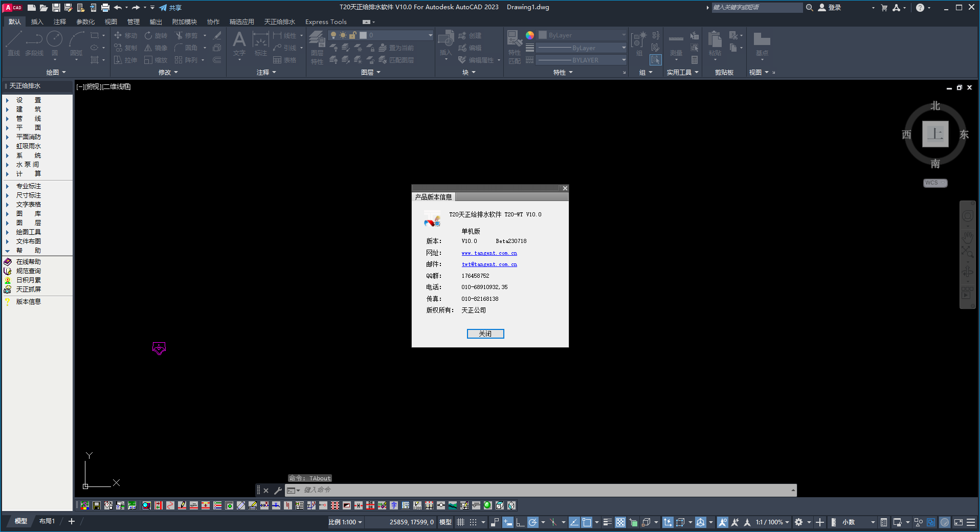Image resolution: width=980 pixels, height=532 pixels.
Task: Toggle the drawing grid display in status bar
Action: coord(460,522)
